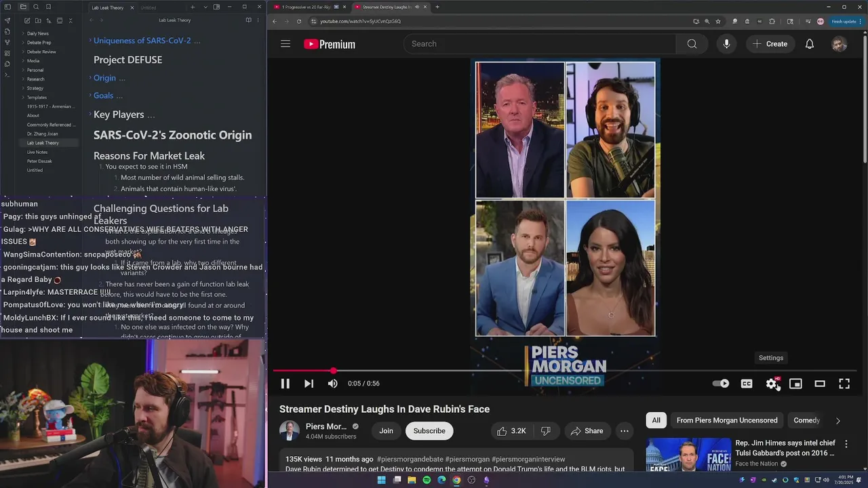Unfold the Origin heading
The image size is (868, 488).
90,78
